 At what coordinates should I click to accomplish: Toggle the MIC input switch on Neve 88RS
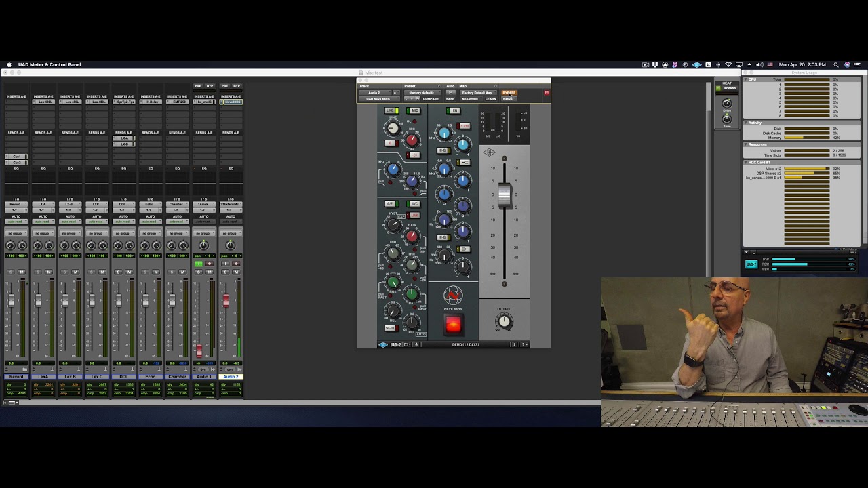414,110
